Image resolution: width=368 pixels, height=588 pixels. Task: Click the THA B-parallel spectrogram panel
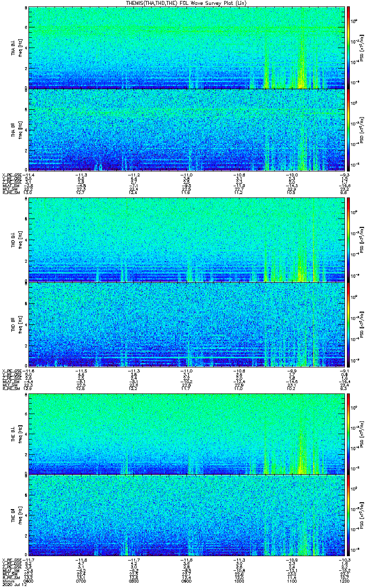click(x=187, y=129)
